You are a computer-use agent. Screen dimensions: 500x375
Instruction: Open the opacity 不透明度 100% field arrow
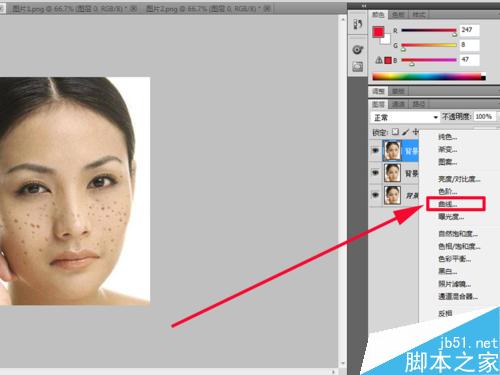pos(498,117)
